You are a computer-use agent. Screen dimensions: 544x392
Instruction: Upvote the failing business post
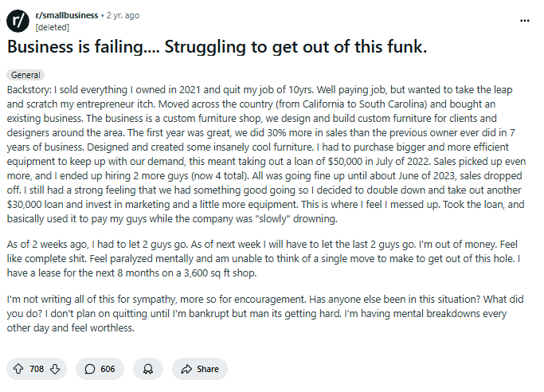coord(18,369)
